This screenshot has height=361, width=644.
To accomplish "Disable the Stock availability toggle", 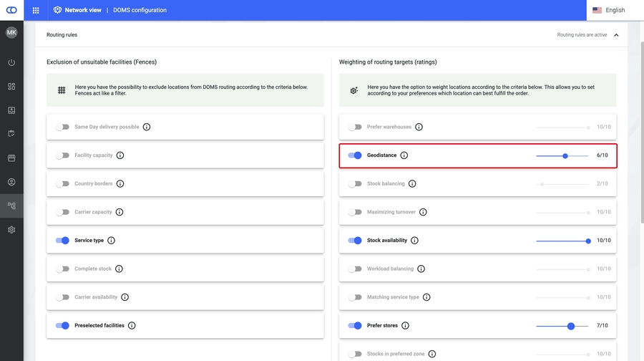I will click(355, 241).
